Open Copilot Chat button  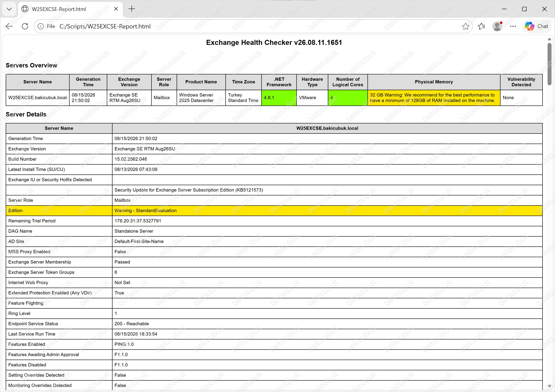click(x=537, y=26)
